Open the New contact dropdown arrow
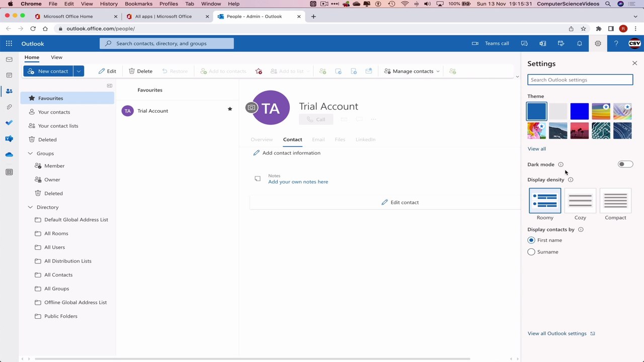This screenshot has width=644, height=362. 78,71
